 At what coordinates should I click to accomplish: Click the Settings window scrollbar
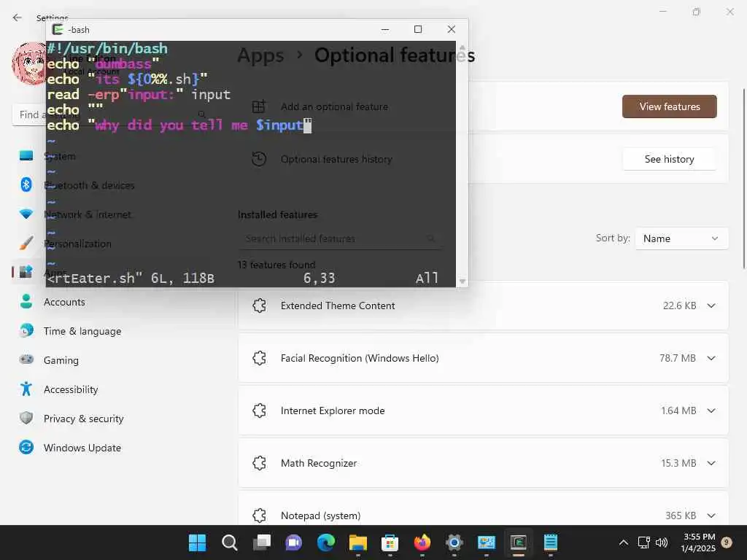tap(743, 179)
